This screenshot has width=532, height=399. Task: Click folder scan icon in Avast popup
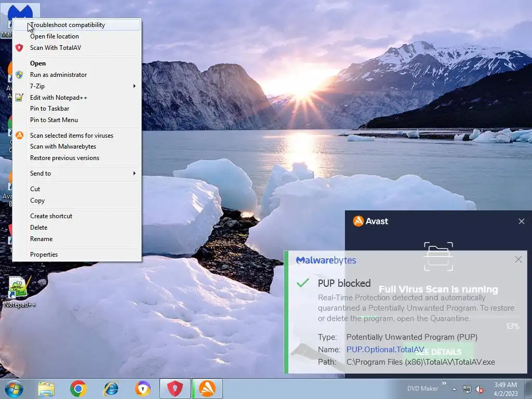coord(438,257)
